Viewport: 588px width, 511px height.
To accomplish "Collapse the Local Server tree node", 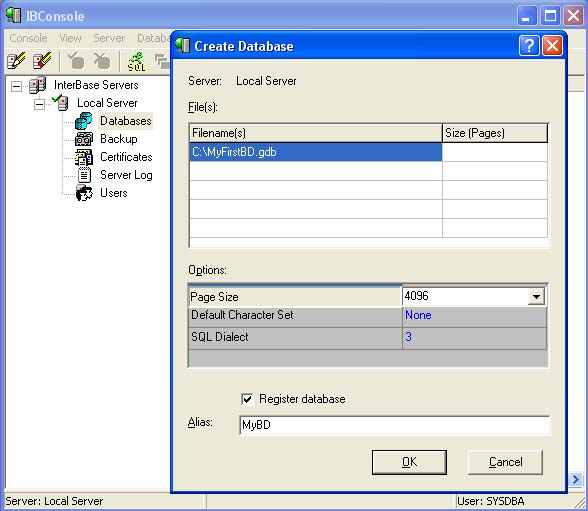I will click(39, 105).
